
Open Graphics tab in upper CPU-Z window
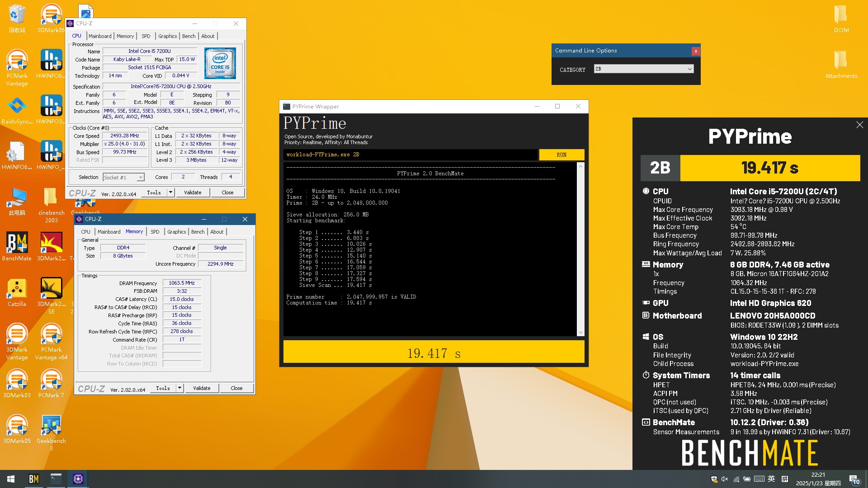[x=167, y=36]
